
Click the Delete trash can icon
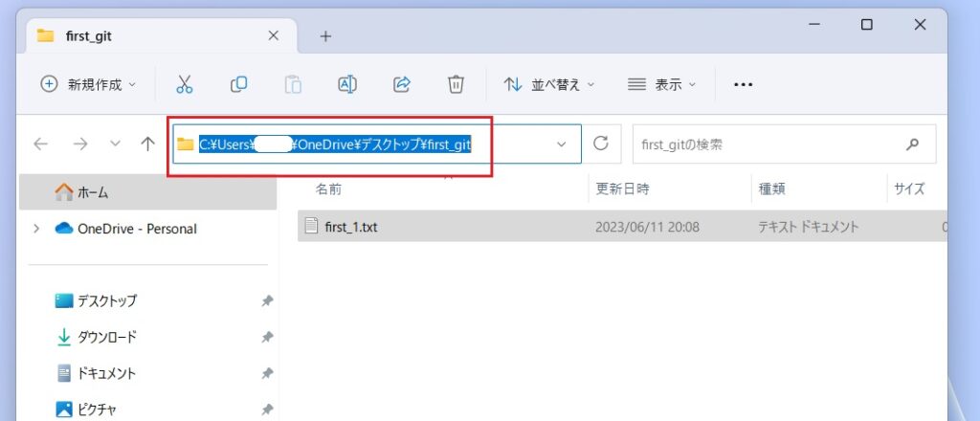456,84
